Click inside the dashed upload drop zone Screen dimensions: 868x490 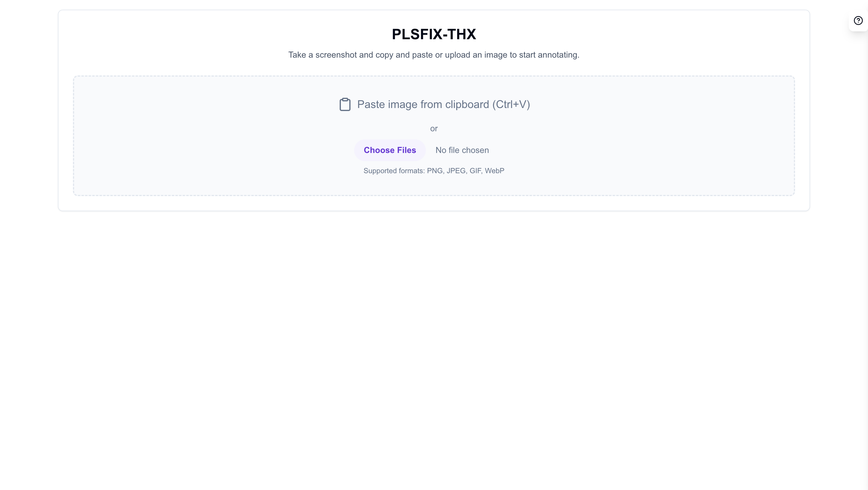pos(202,135)
